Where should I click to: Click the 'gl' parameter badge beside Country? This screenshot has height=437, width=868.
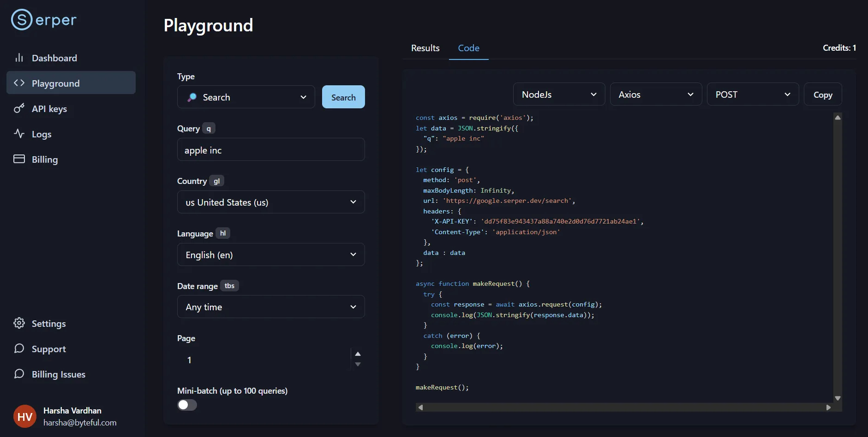click(x=216, y=181)
